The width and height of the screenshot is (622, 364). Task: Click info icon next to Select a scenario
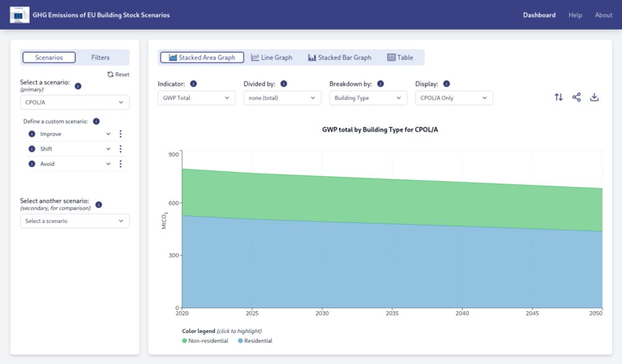pos(78,86)
